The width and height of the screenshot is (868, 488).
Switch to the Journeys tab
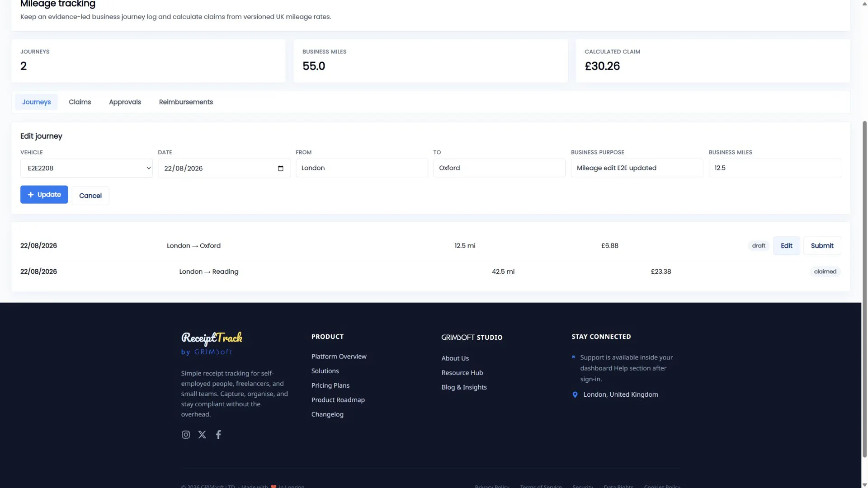click(36, 102)
